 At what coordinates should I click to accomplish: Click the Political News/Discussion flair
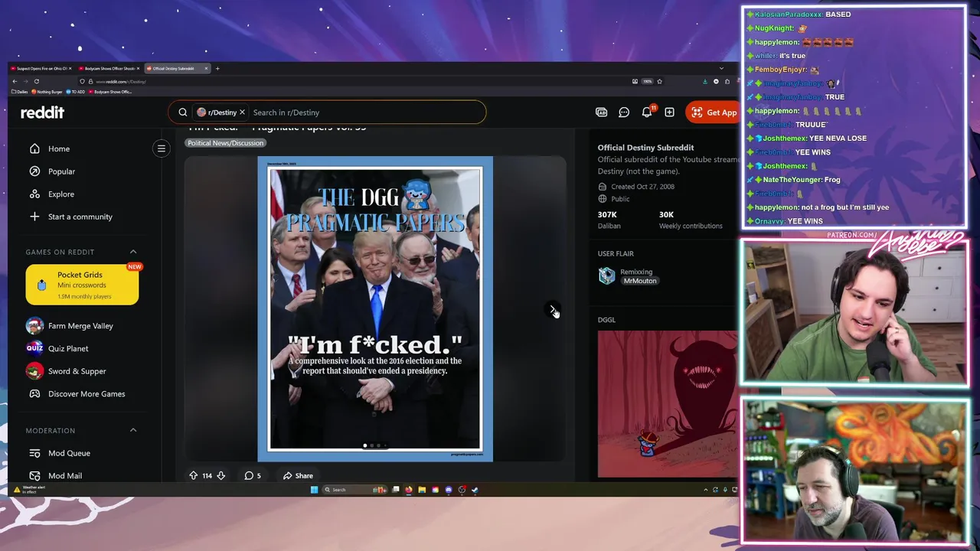click(225, 143)
